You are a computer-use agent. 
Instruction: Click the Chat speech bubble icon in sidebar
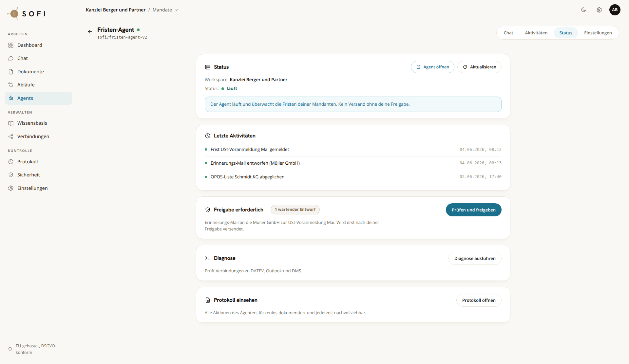coord(11,58)
